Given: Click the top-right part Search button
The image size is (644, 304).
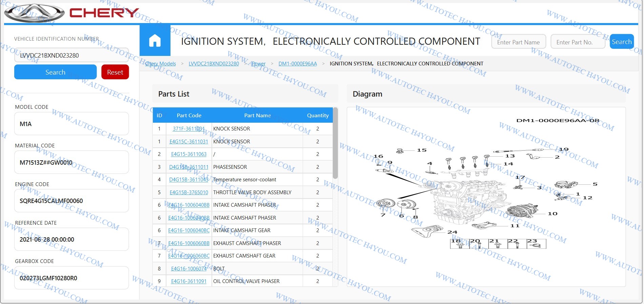Looking at the screenshot, I should [x=621, y=42].
